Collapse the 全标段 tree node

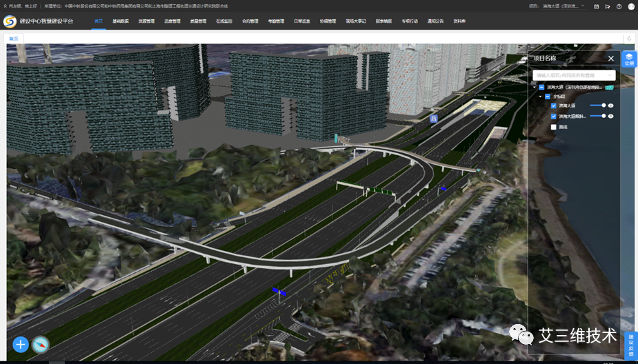tap(540, 97)
